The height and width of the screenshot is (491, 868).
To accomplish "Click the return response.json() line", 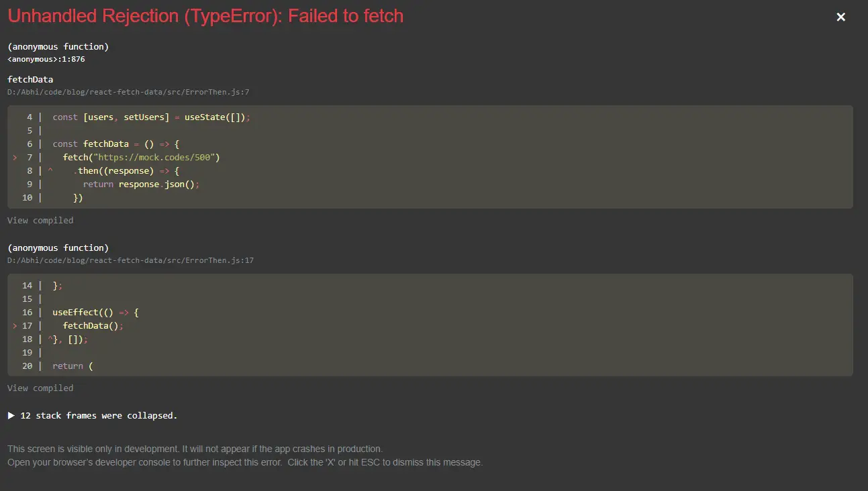I will (x=141, y=184).
